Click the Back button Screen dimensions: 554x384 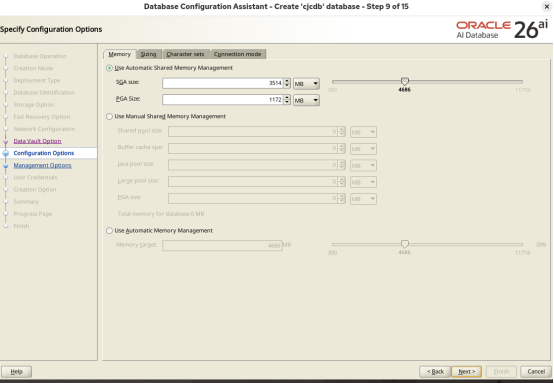(x=435, y=372)
